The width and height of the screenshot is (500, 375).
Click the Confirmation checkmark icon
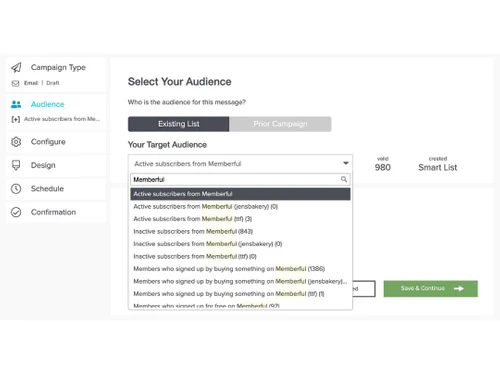16,212
